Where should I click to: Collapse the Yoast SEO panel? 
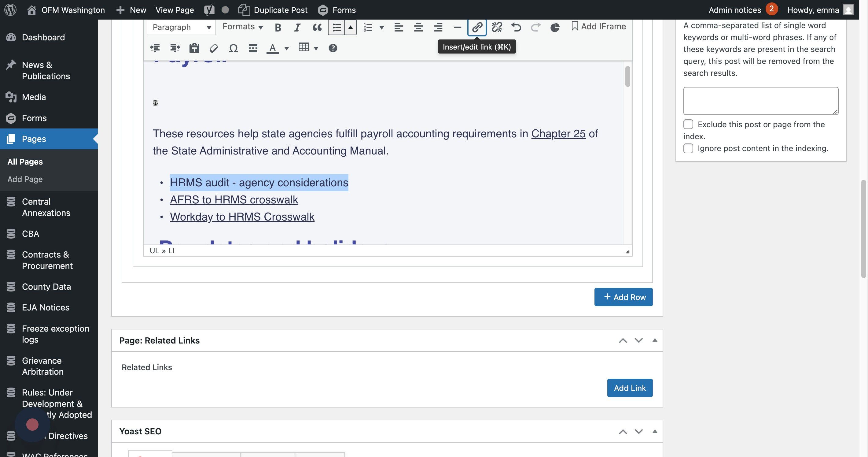655,431
